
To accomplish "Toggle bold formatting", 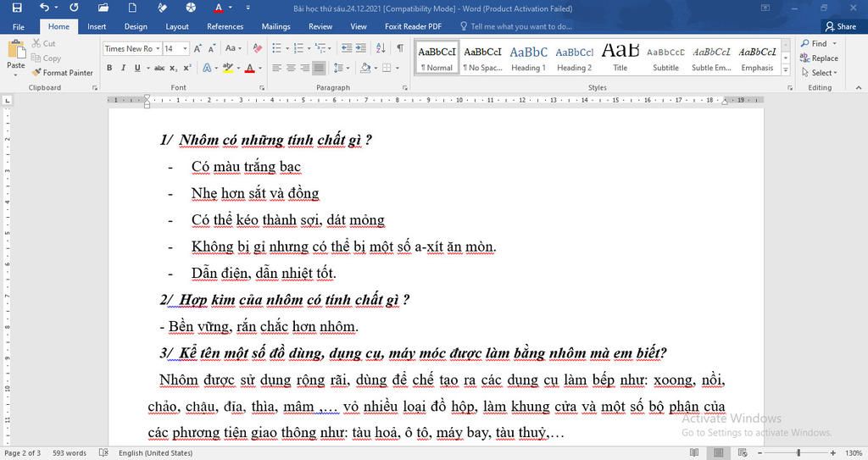I will [109, 68].
